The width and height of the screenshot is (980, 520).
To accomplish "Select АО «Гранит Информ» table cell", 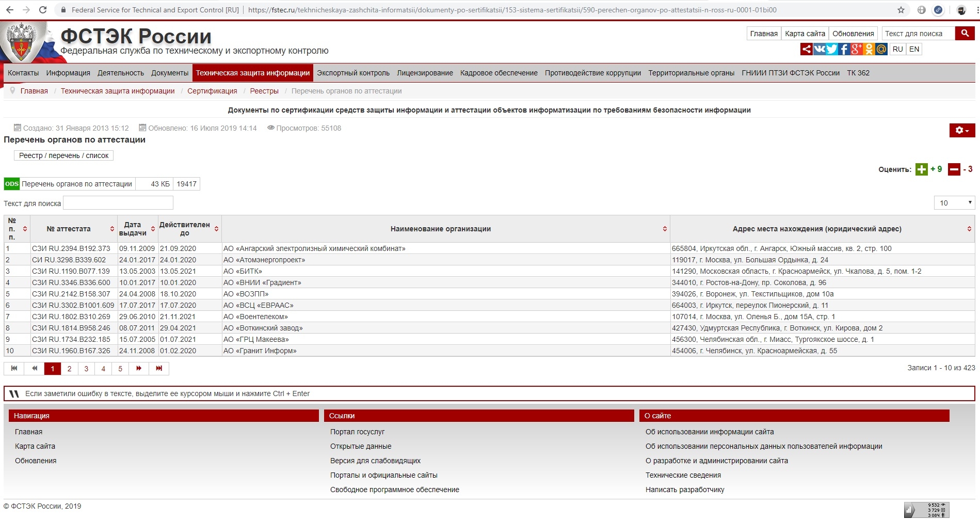I will point(446,351).
